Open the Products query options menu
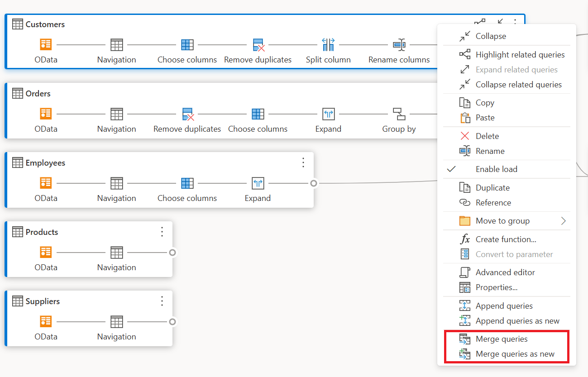 click(162, 232)
